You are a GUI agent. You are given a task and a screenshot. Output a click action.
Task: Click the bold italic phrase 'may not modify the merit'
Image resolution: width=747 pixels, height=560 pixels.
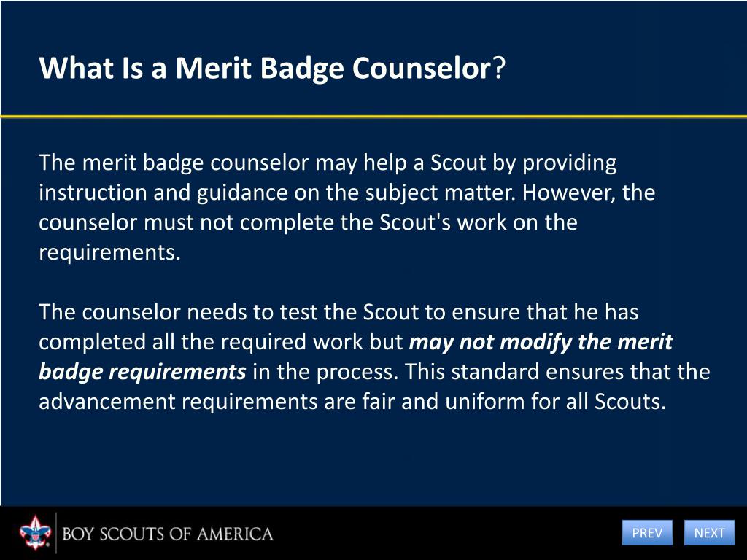(541, 342)
